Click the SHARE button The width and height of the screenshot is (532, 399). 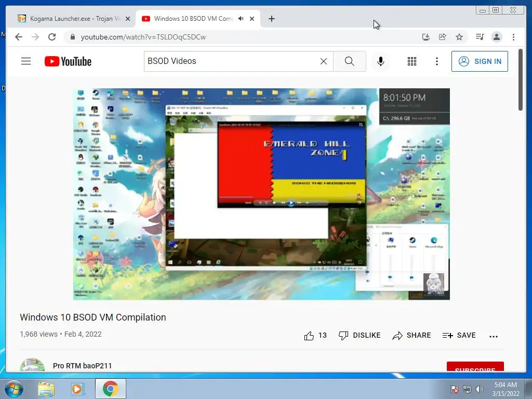(411, 335)
